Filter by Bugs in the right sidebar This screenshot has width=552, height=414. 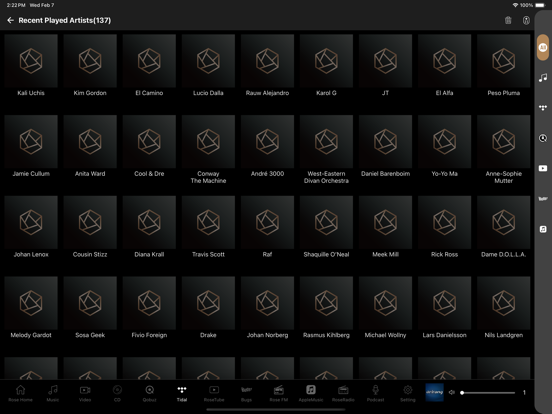543,199
